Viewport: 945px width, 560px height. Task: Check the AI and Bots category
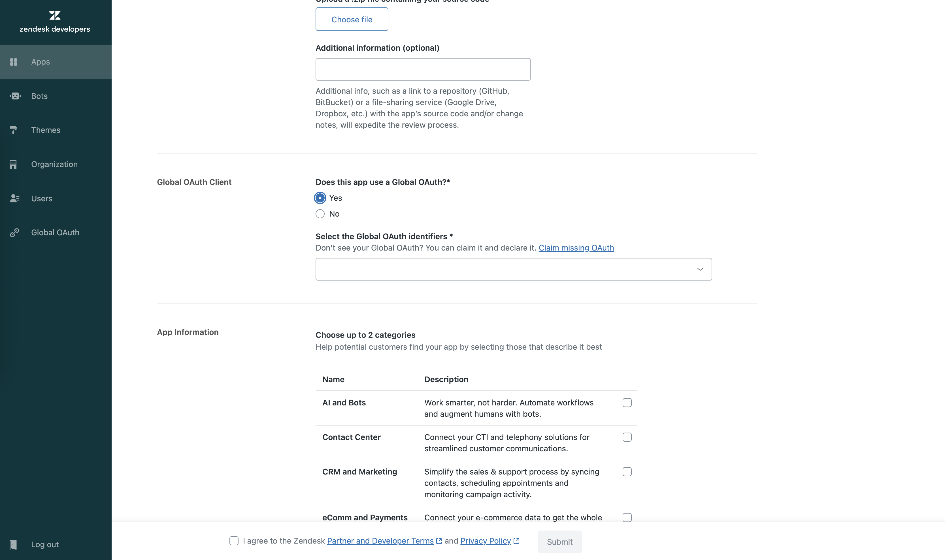(627, 403)
